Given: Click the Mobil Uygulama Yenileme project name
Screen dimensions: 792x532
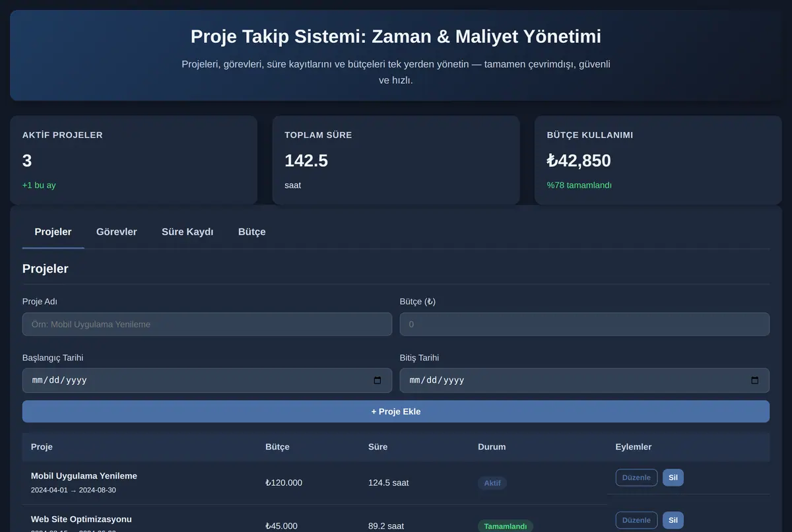Looking at the screenshot, I should point(84,476).
